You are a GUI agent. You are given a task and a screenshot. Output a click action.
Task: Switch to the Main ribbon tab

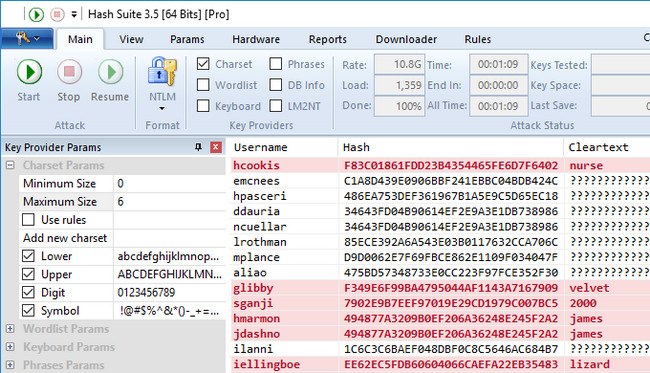[x=80, y=39]
